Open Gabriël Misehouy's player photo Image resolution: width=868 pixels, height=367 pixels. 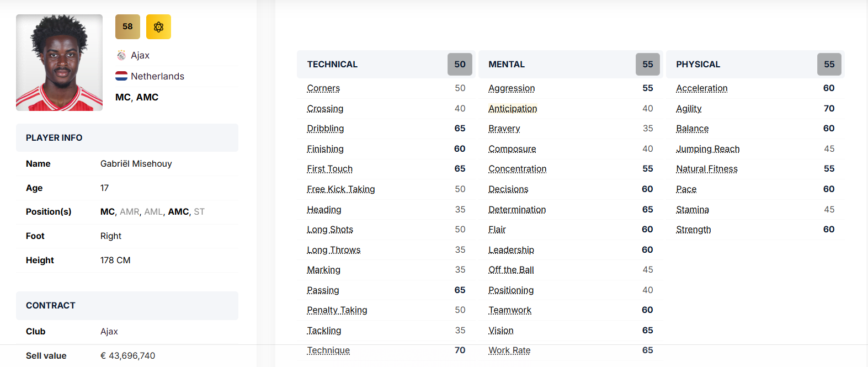[x=59, y=62]
